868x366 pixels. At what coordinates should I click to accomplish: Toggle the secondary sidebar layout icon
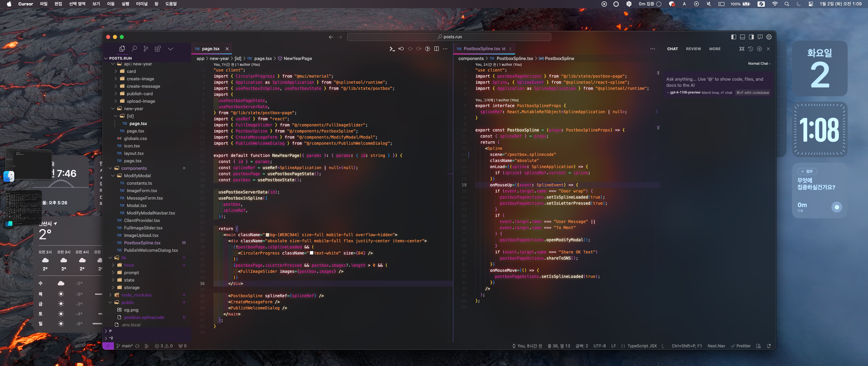pos(751,37)
